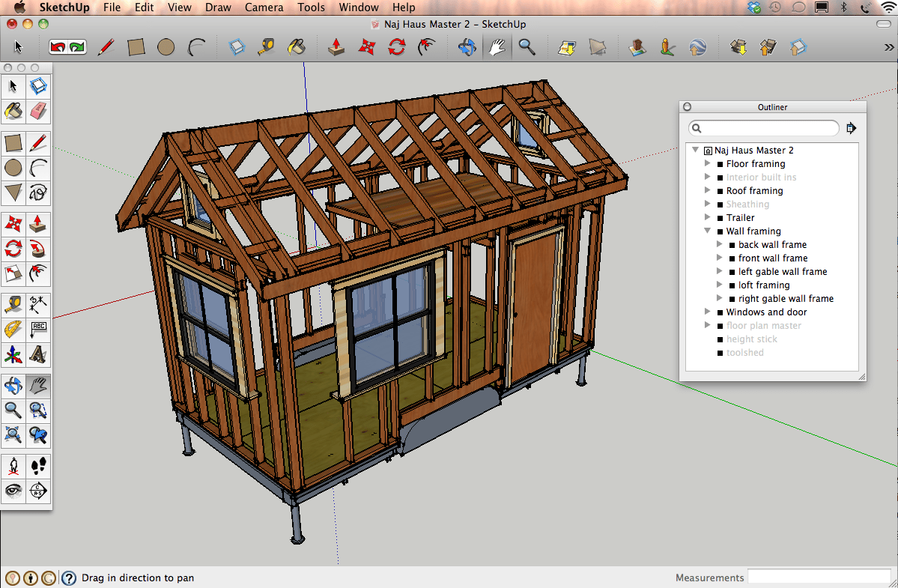Select front wall frame in the Outliner
Image resolution: width=898 pixels, height=588 pixels.
(x=772, y=258)
